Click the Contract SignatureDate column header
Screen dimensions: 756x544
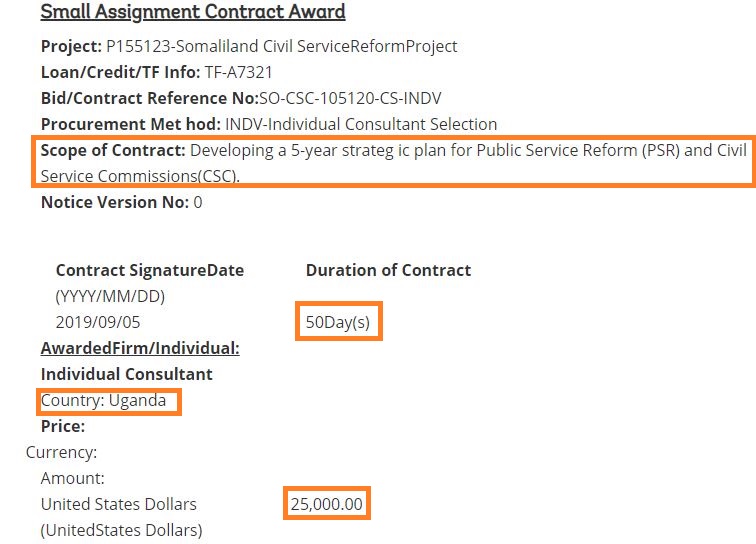150,270
